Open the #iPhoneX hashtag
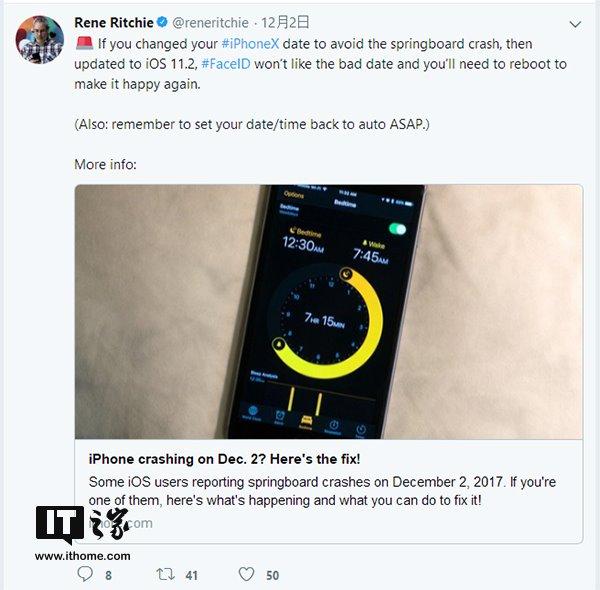600x590 pixels. coord(251,44)
